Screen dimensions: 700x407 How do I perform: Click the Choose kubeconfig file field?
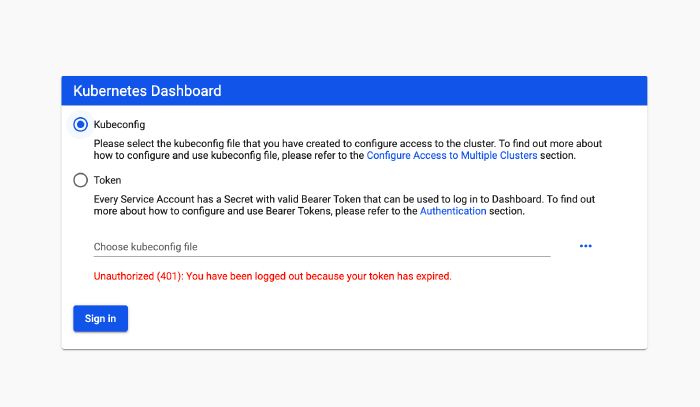[322, 247]
